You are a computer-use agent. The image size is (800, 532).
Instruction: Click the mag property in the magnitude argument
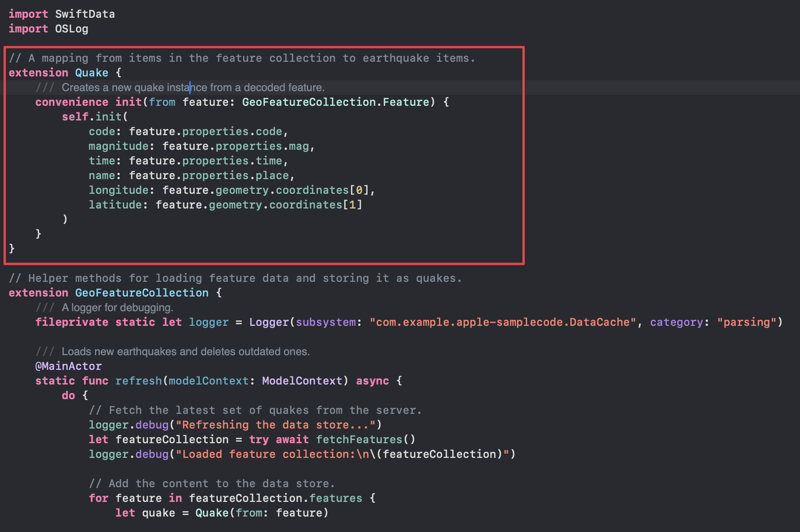point(299,146)
